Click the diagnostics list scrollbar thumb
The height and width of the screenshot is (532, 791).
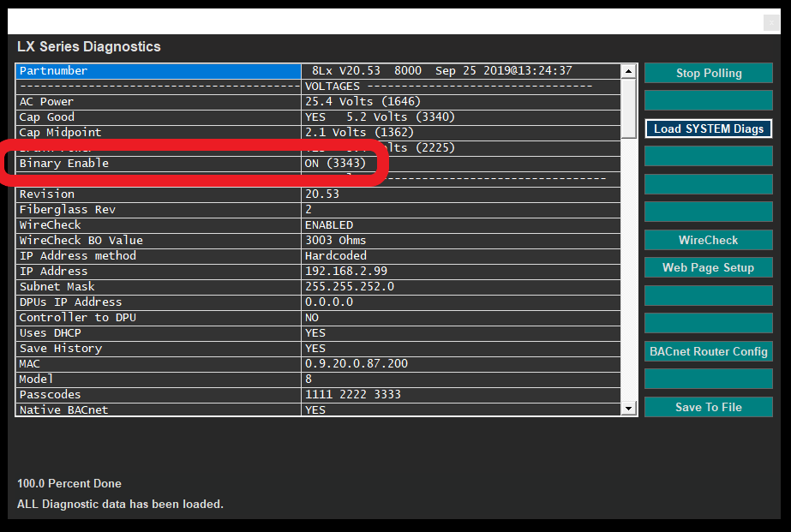(628, 108)
